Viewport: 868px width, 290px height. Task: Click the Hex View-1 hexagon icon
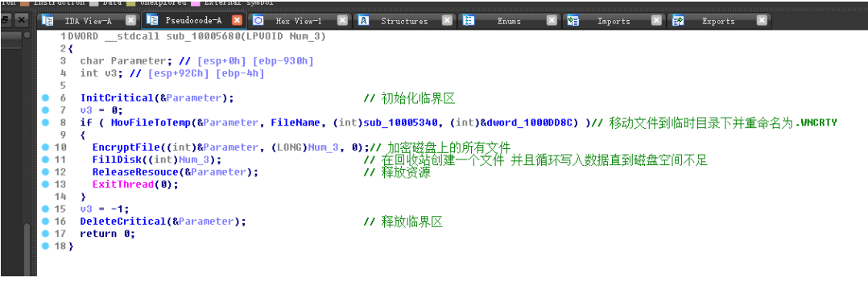tap(258, 20)
